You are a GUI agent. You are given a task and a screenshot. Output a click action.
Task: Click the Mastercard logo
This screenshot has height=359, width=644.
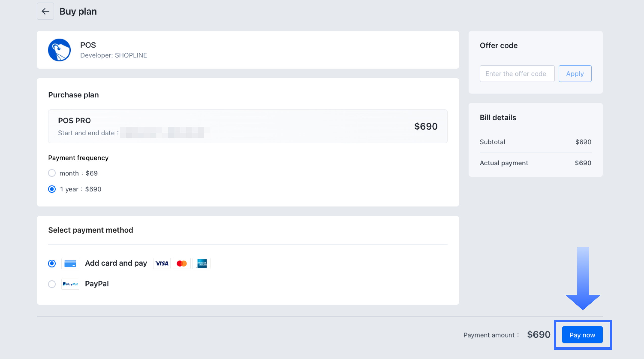click(x=182, y=263)
